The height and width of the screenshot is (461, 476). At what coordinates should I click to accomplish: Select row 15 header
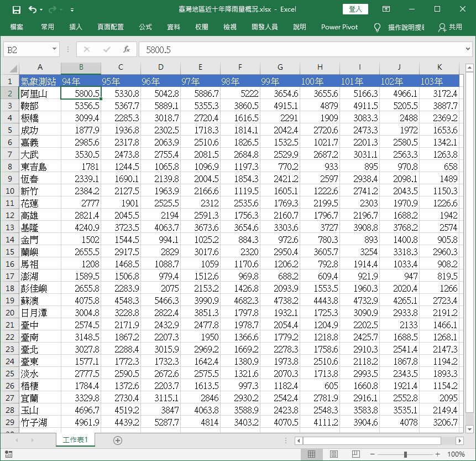(10, 252)
